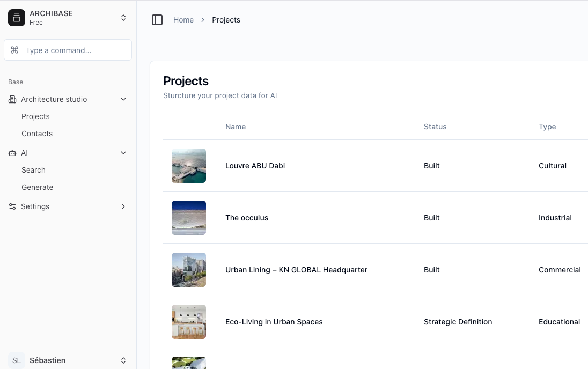The image size is (588, 369).
Task: Collapse the Architecture studio section
Action: (123, 99)
